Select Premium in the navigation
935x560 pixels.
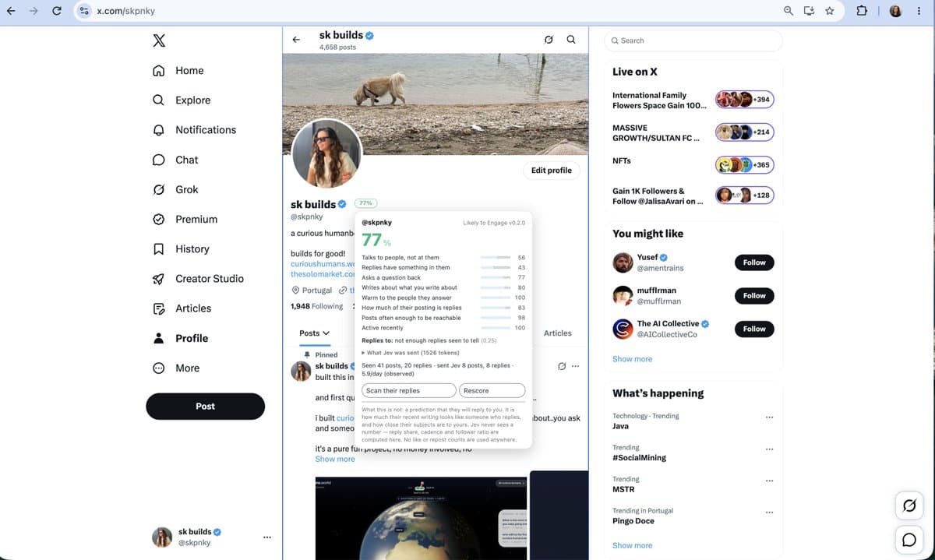(x=196, y=219)
